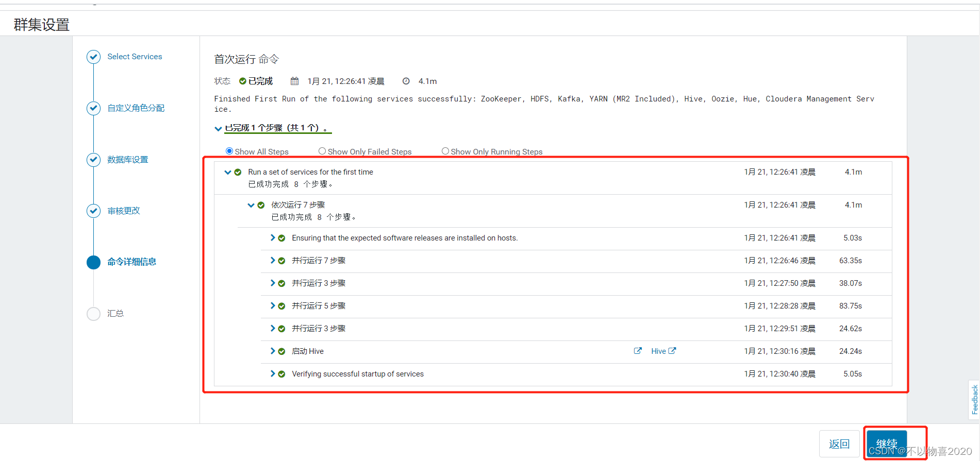Viewport: 980px width, 461px height.
Task: Click the 1月 21, 12:30:40 凌晨 timestamp
Action: coord(780,374)
